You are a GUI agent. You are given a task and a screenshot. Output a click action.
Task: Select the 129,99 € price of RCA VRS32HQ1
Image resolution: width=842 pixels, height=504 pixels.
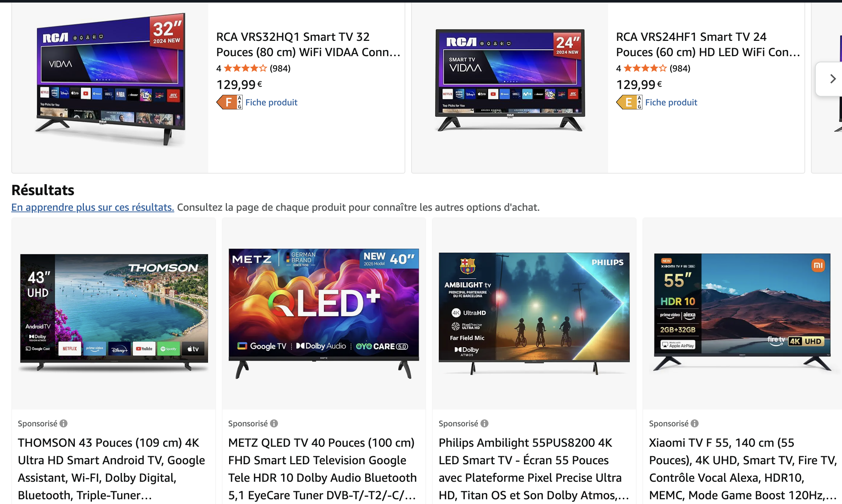239,85
